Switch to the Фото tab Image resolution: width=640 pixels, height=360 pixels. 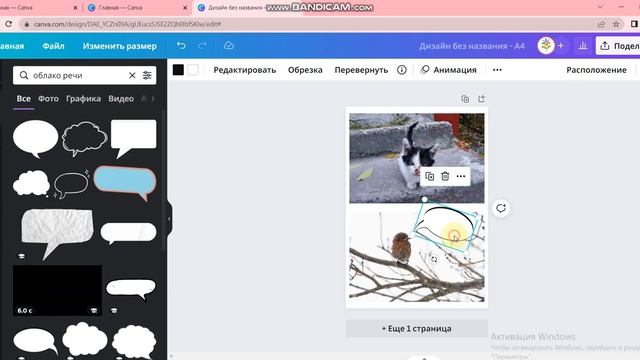click(48, 98)
